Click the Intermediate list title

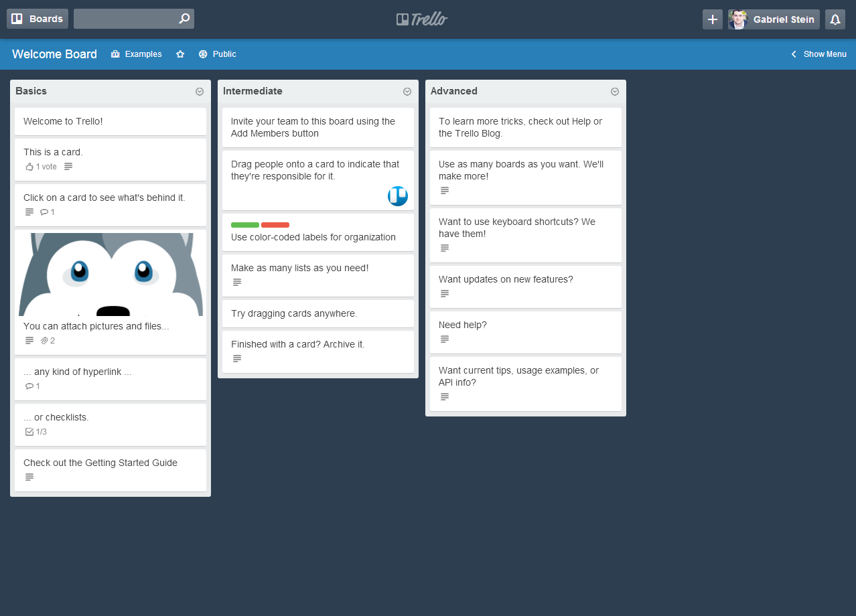tap(253, 91)
